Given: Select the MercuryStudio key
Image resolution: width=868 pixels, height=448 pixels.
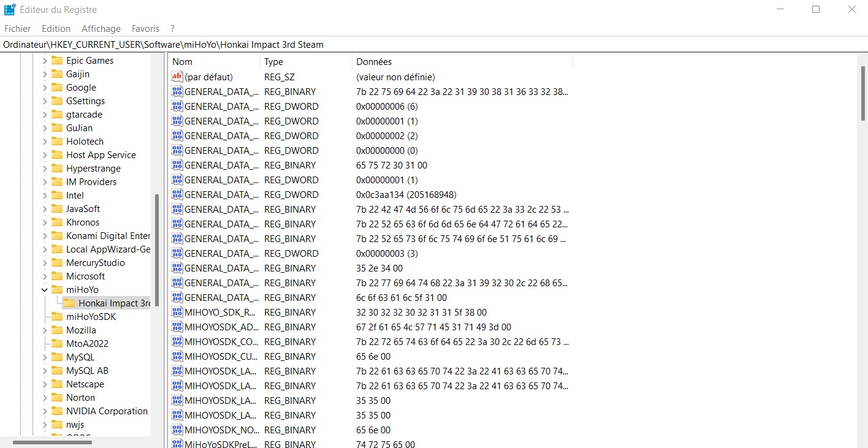Looking at the screenshot, I should 96,263.
